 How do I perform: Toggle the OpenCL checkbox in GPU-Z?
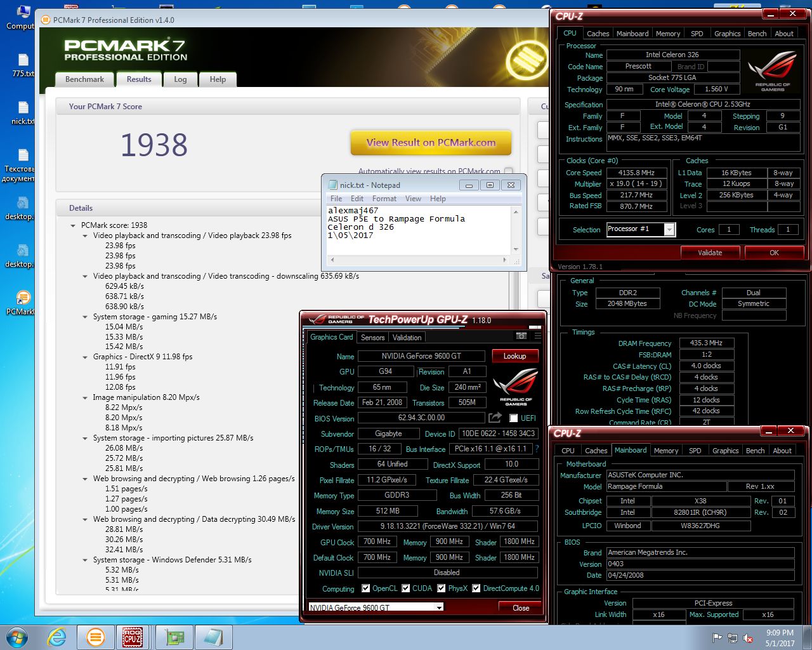pos(365,588)
